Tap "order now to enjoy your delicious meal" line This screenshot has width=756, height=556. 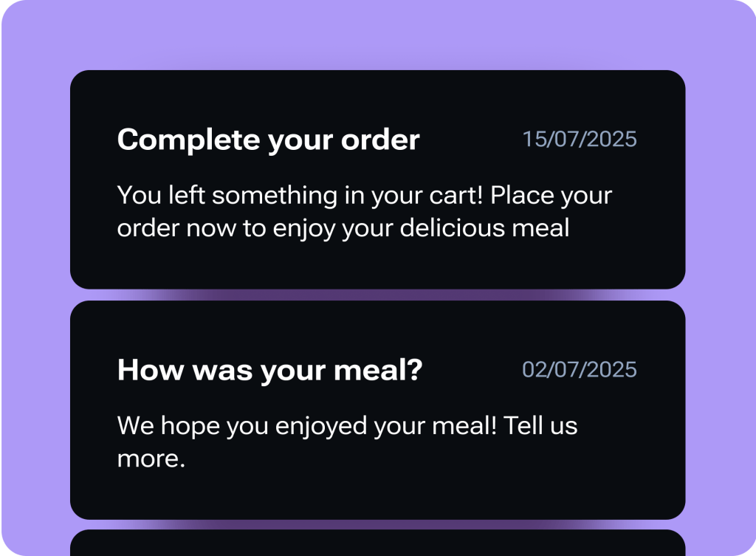343,227
